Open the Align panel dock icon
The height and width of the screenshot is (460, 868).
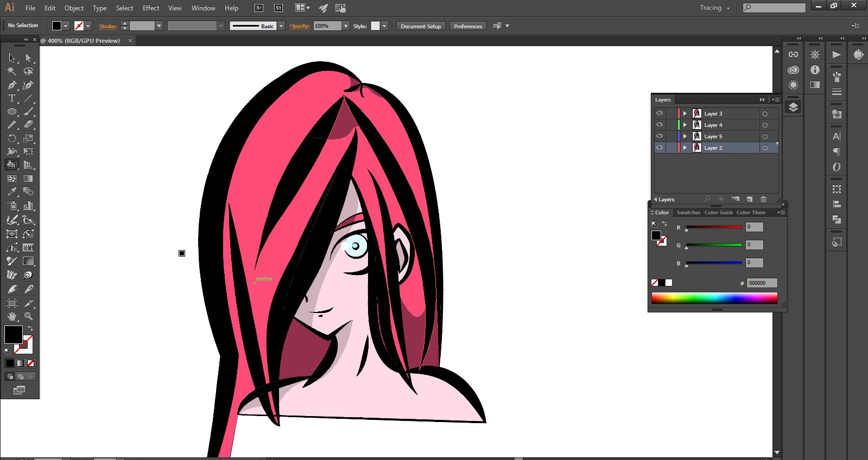pyautogui.click(x=837, y=204)
